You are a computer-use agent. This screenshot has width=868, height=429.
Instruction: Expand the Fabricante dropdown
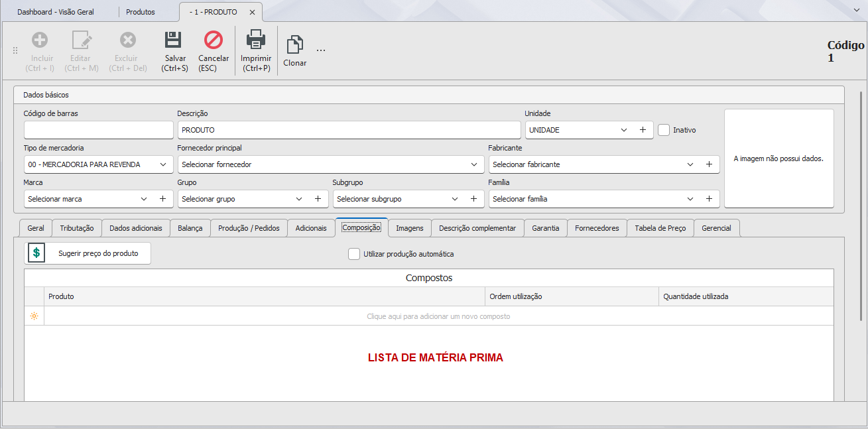pos(690,164)
